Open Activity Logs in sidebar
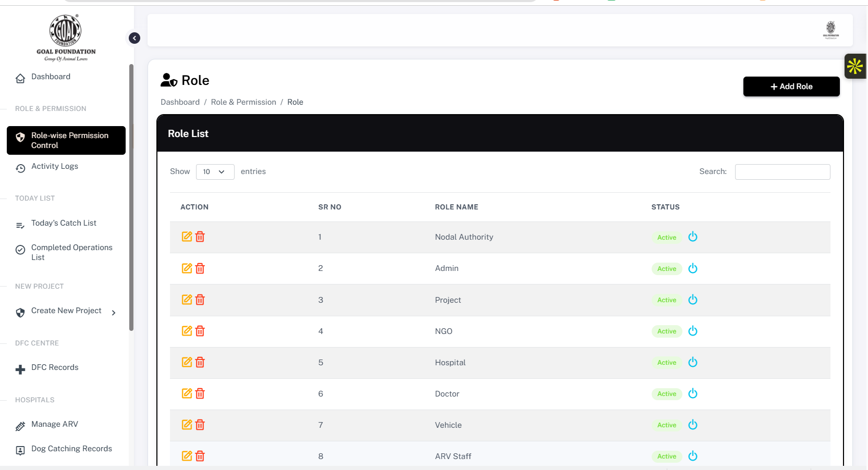Viewport: 868px width, 470px height. point(55,167)
